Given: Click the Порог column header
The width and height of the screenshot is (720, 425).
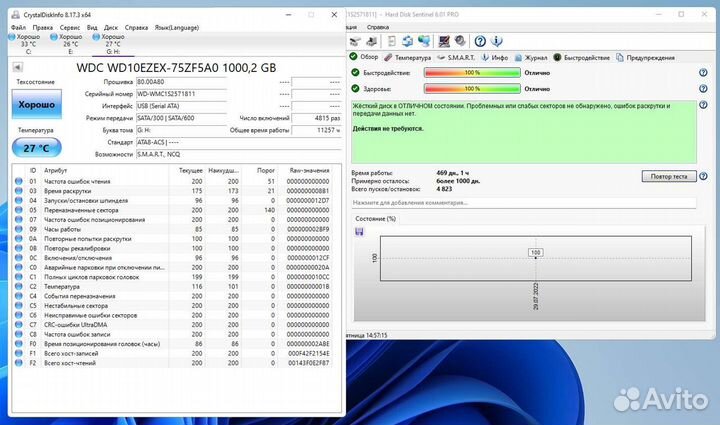Looking at the screenshot, I should [266, 170].
